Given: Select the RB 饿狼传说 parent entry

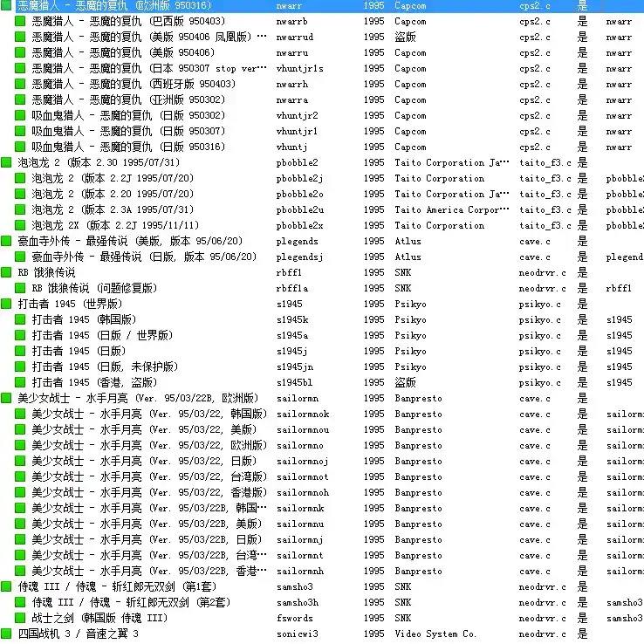Looking at the screenshot, I should 46,272.
